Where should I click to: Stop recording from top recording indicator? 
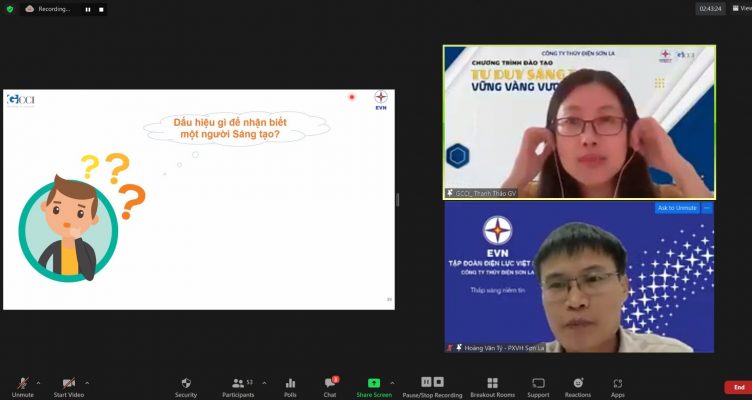click(x=100, y=9)
